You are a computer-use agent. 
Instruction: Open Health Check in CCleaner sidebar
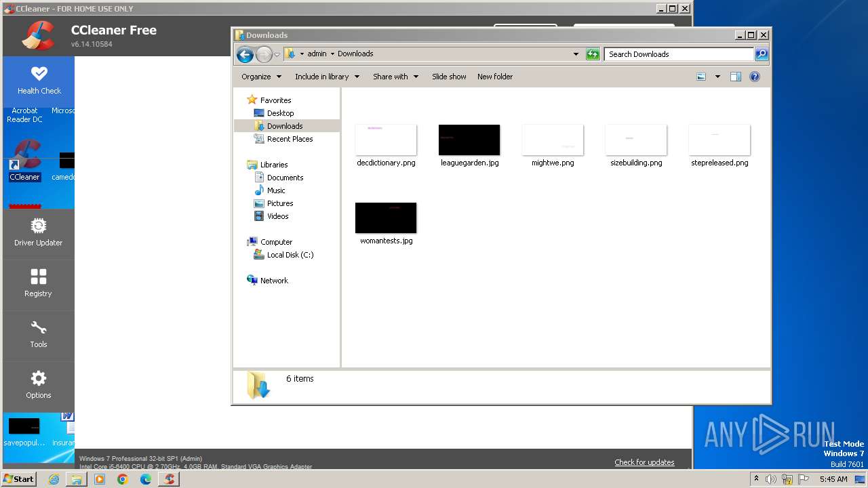[39, 81]
